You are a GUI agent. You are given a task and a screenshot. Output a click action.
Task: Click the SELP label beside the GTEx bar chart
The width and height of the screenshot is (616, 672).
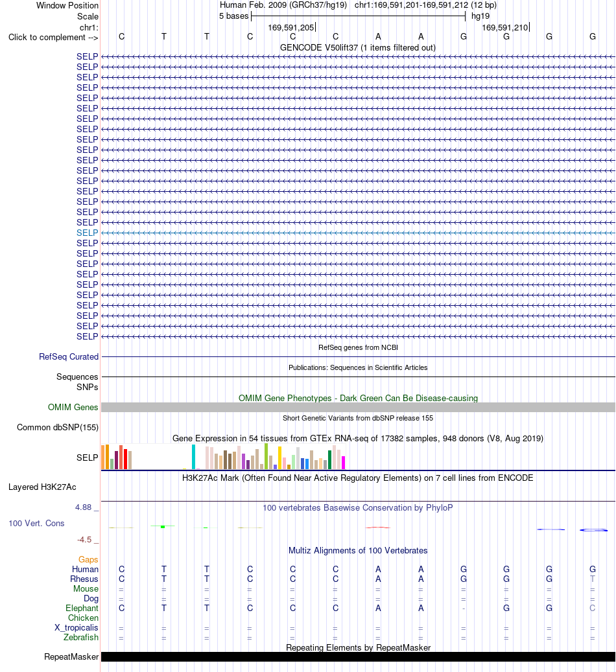click(88, 458)
